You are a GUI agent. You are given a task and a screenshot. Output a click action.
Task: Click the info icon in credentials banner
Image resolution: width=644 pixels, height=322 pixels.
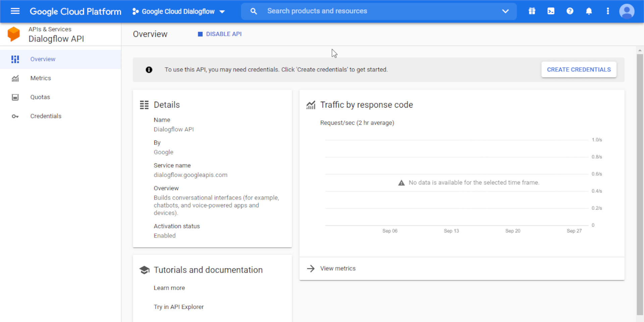[x=149, y=70]
